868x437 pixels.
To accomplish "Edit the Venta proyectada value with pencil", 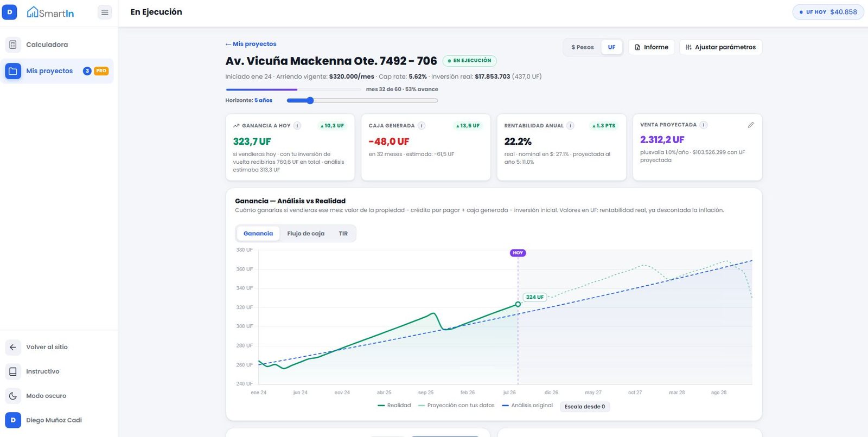I will 751,125.
